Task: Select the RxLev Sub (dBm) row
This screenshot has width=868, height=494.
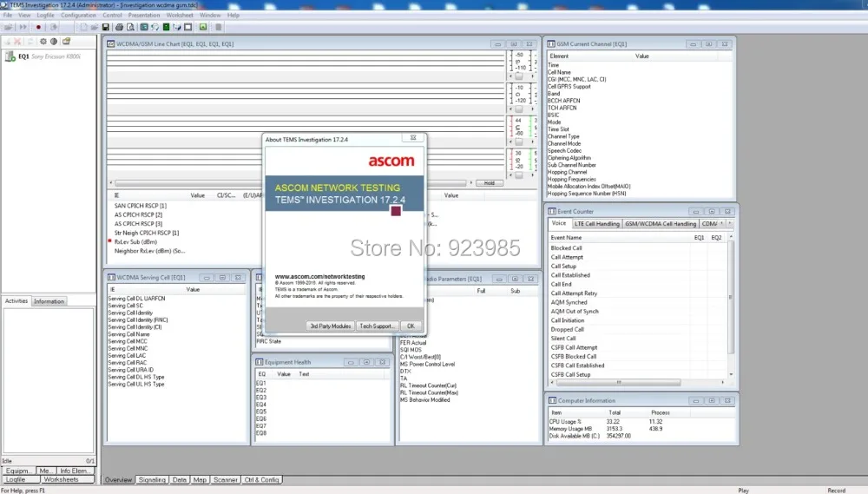Action: coord(135,242)
